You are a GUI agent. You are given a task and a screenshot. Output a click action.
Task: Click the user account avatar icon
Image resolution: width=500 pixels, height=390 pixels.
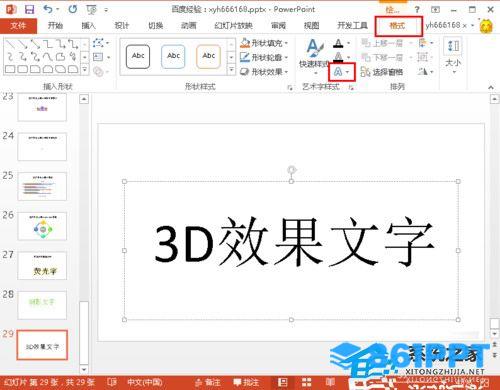click(x=486, y=26)
